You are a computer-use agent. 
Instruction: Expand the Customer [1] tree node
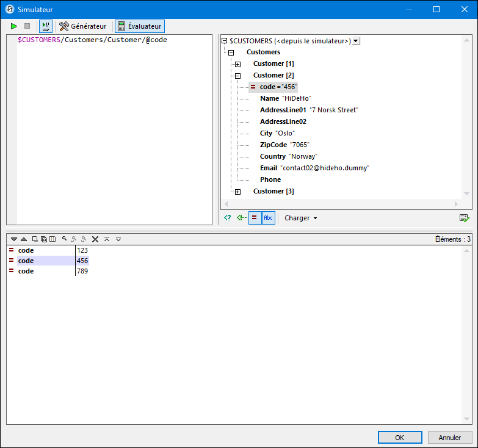click(237, 64)
